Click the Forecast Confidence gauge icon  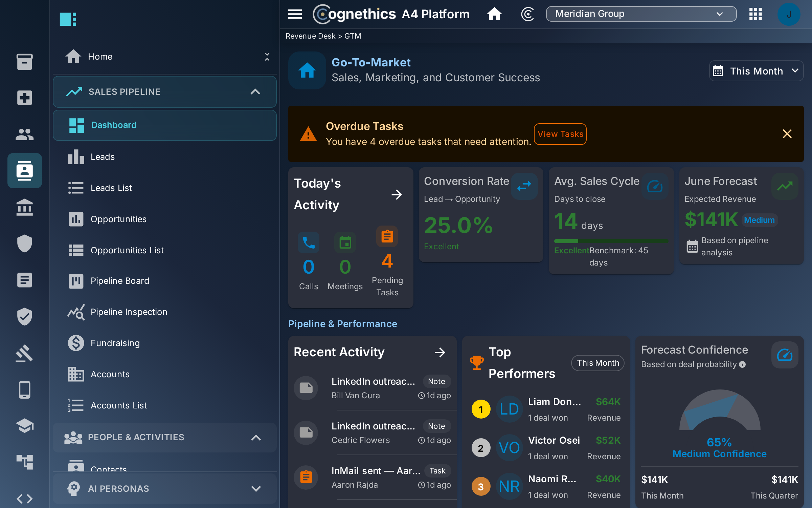coord(785,355)
